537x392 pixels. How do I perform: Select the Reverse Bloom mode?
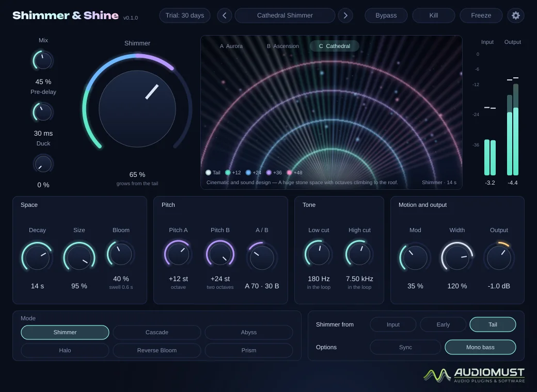click(157, 350)
